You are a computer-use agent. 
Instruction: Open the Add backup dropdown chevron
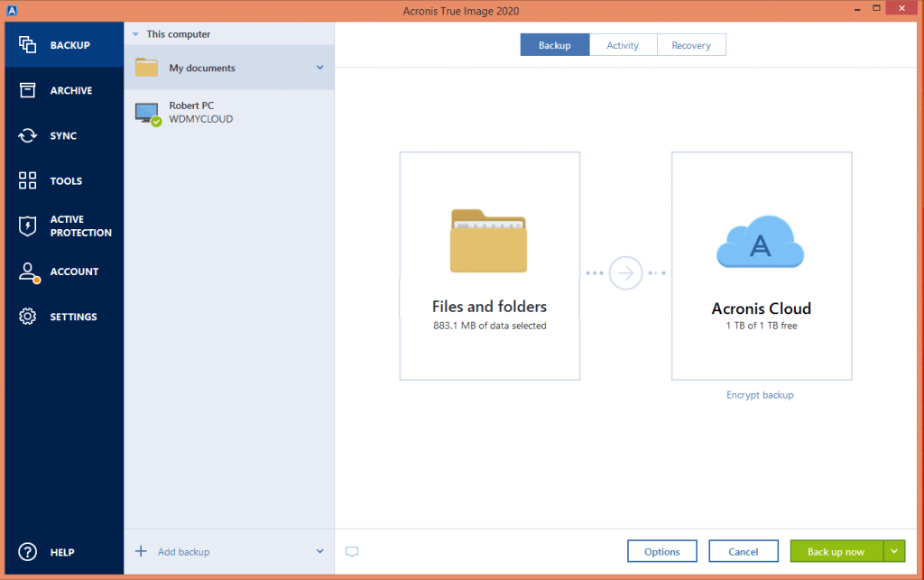pos(320,551)
